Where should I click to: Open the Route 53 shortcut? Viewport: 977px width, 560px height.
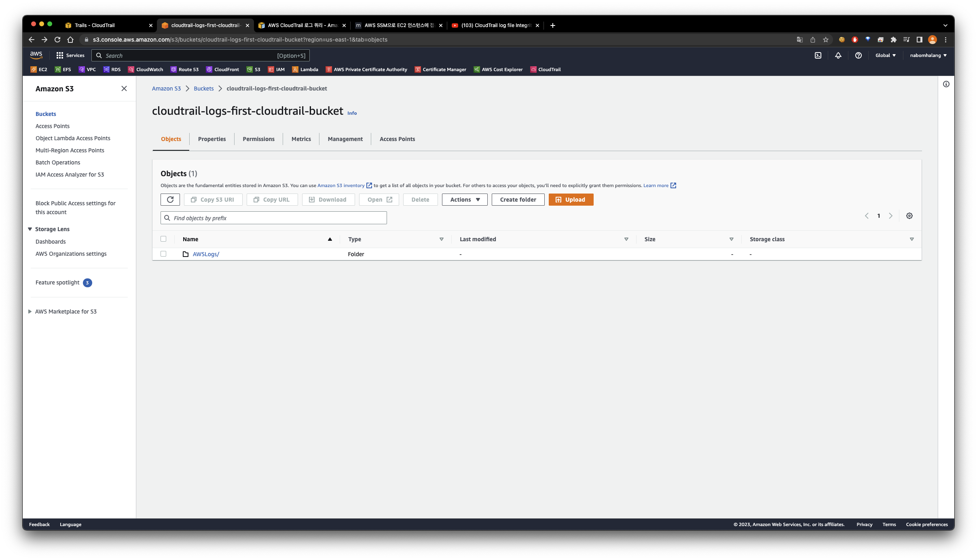click(184, 69)
